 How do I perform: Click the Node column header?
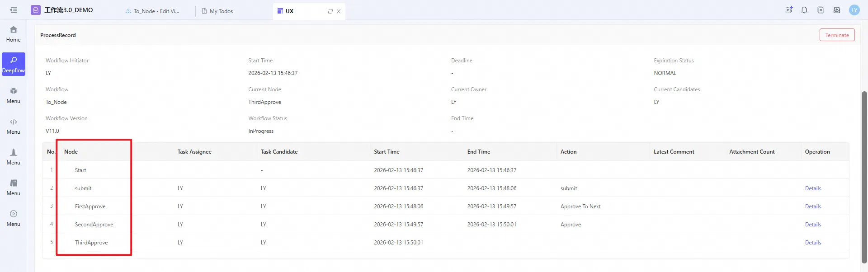point(71,152)
